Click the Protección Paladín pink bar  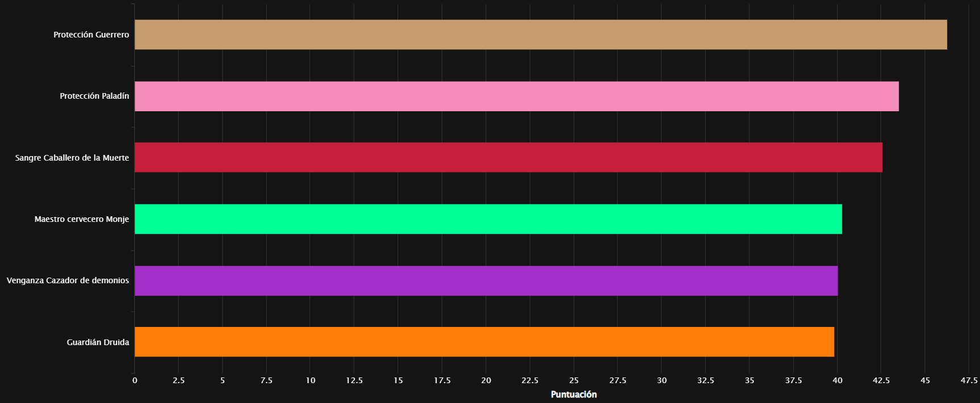(516, 96)
